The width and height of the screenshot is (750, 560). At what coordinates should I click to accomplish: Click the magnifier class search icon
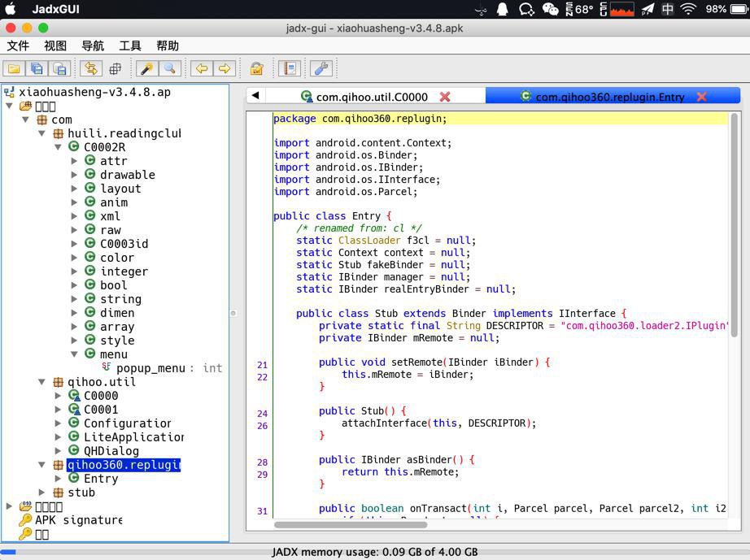point(169,69)
